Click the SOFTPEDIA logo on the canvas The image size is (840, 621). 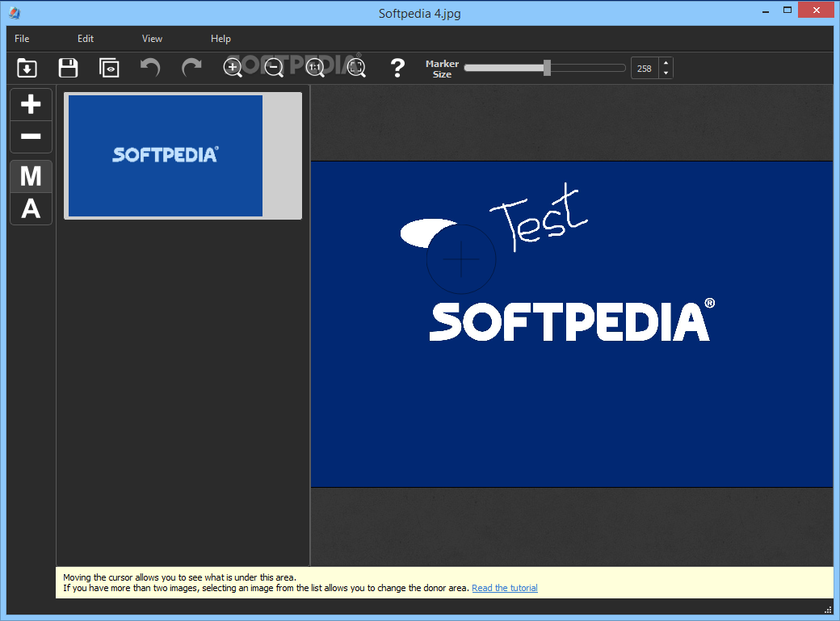[572, 321]
